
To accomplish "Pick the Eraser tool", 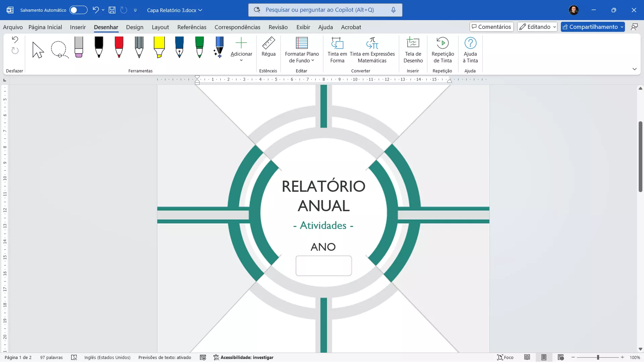I will point(79,47).
